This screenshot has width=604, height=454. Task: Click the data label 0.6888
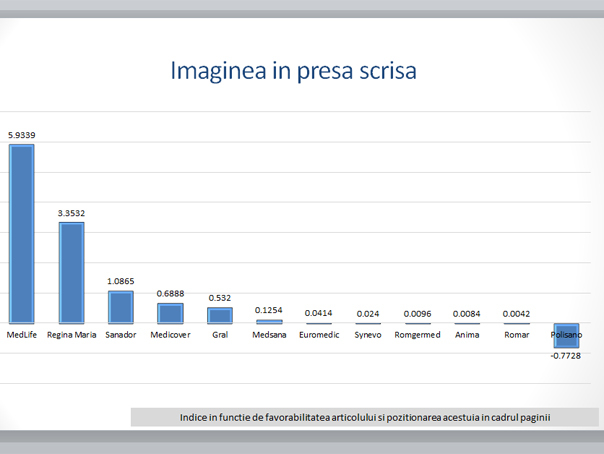pos(170,294)
